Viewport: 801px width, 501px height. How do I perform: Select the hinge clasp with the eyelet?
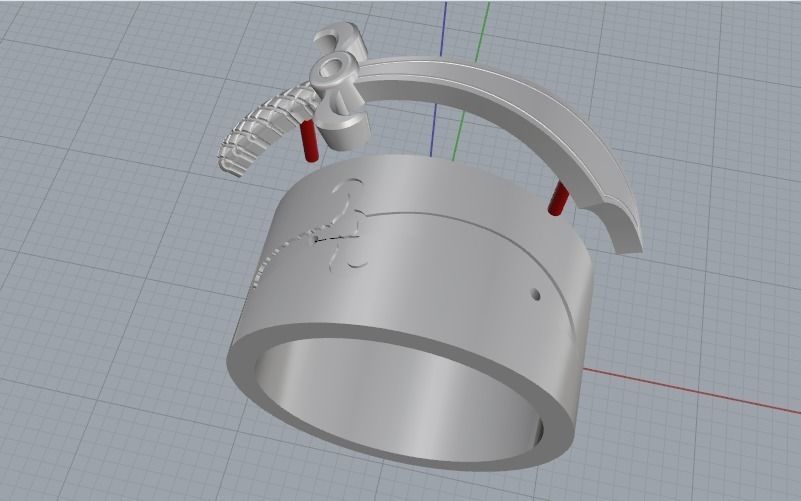point(340,87)
